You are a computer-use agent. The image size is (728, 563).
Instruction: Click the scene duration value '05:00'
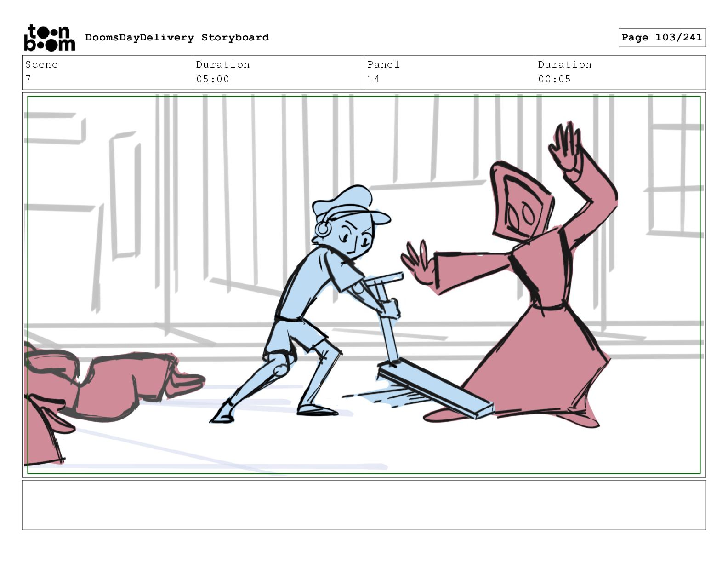tap(213, 79)
